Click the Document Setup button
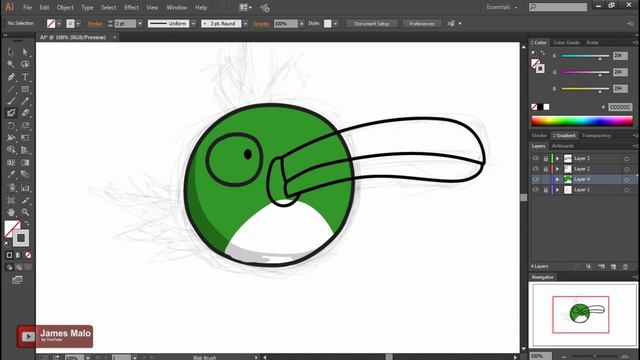Screen dimensions: 640x360 click(x=371, y=24)
